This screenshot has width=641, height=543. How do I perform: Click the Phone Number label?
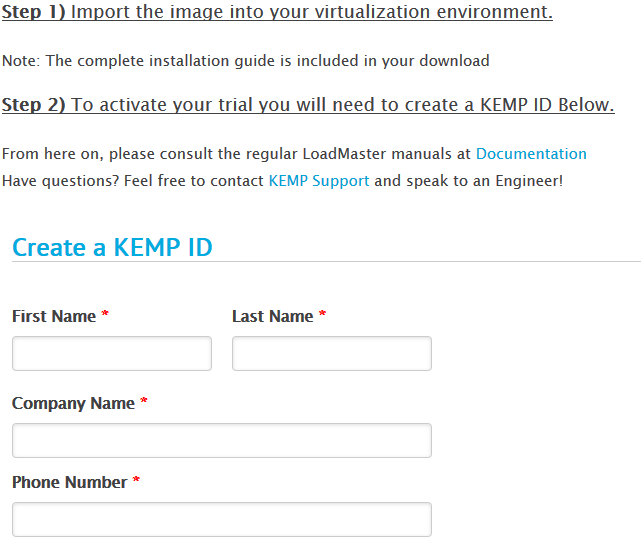(x=69, y=482)
